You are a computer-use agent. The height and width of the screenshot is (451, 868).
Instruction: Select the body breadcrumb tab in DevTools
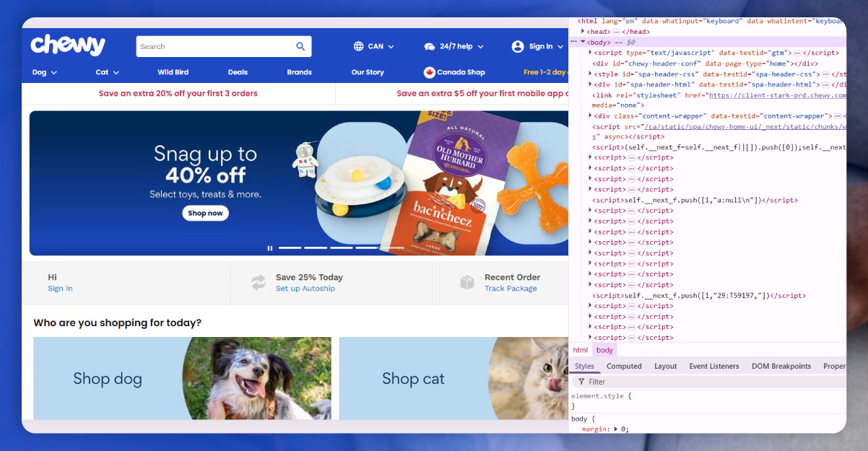coord(604,349)
